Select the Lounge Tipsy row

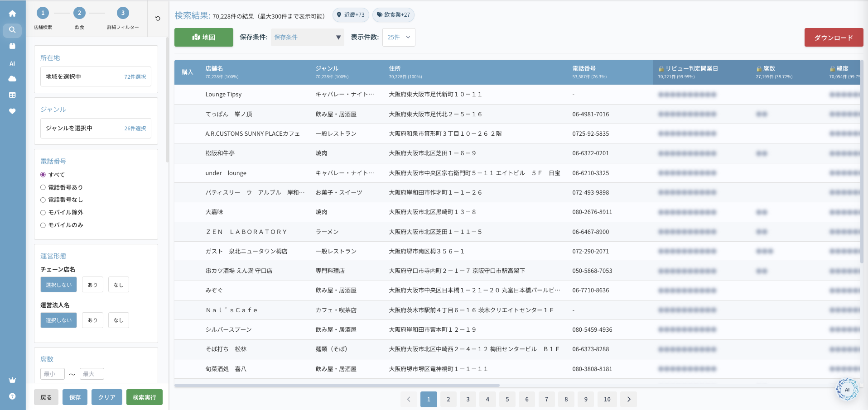pos(517,95)
